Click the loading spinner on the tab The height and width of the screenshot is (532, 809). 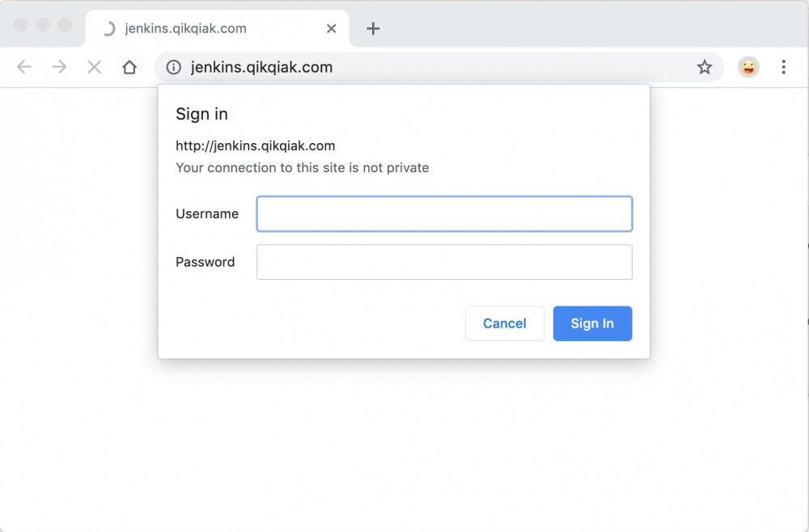(x=108, y=28)
